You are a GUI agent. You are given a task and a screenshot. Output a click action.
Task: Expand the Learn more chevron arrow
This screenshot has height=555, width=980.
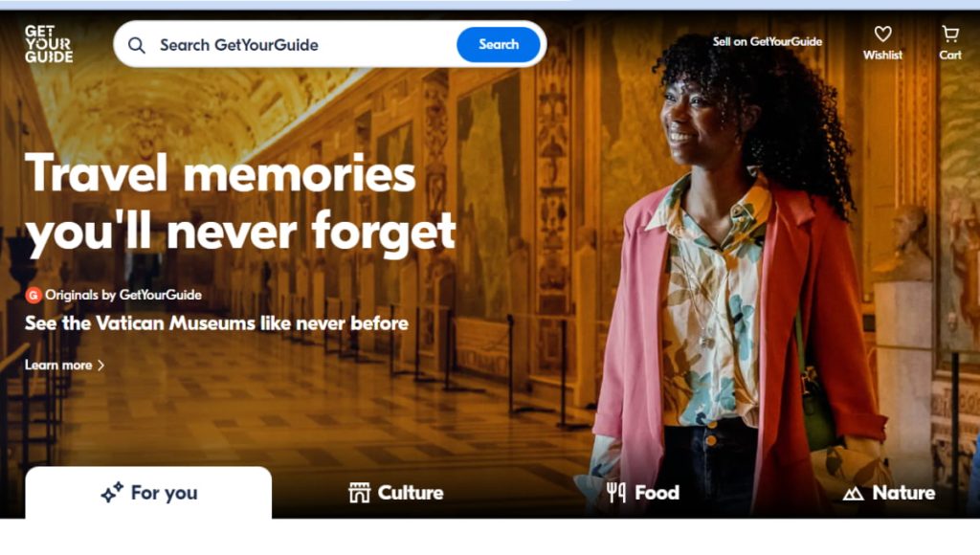(x=100, y=365)
